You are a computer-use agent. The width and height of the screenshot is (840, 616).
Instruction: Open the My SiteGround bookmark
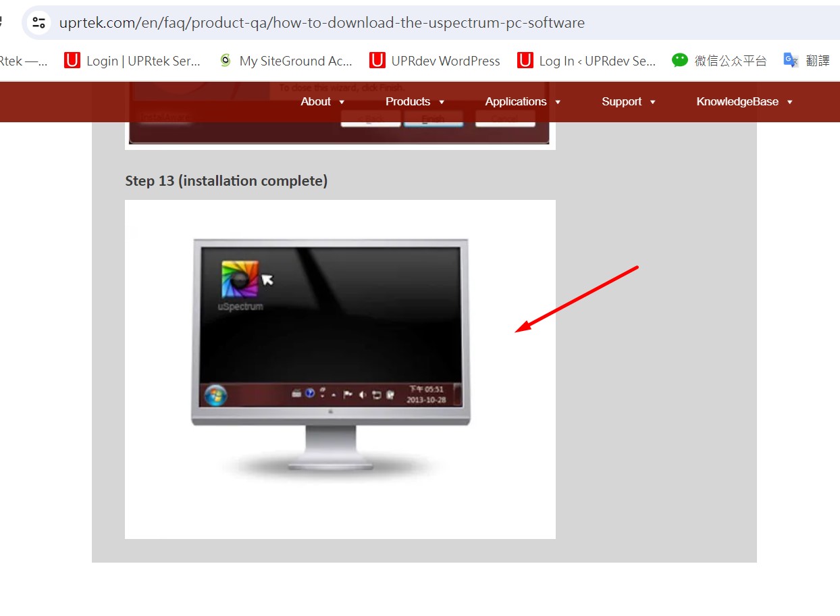[286, 61]
